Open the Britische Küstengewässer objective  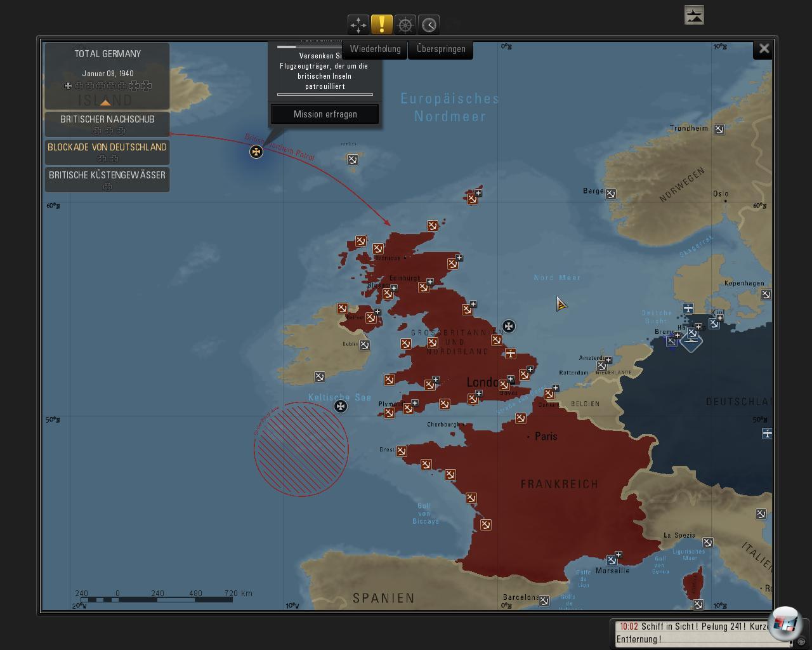(x=107, y=180)
